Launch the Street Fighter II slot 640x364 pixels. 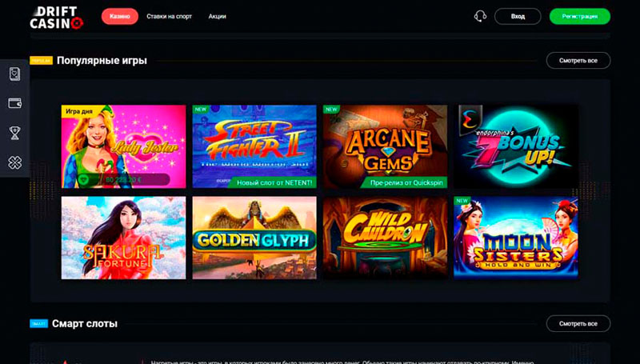[254, 146]
